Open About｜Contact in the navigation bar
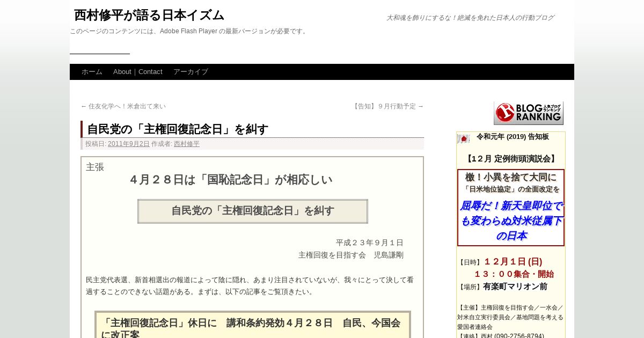Viewport: 644px width, 338px height. pos(138,72)
